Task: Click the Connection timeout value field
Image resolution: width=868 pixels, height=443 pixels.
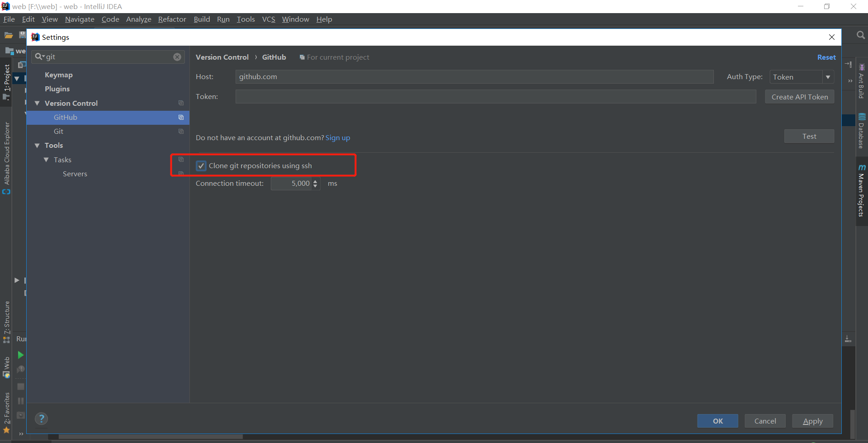Action: tap(292, 184)
